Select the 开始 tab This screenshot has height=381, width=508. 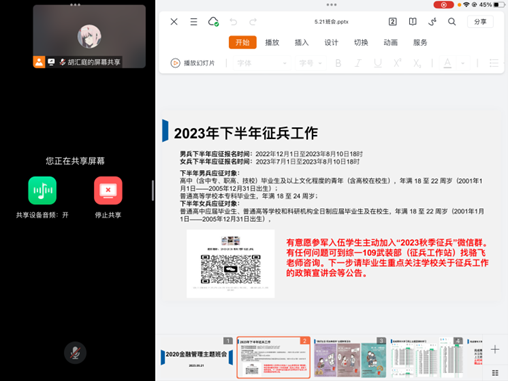[243, 42]
